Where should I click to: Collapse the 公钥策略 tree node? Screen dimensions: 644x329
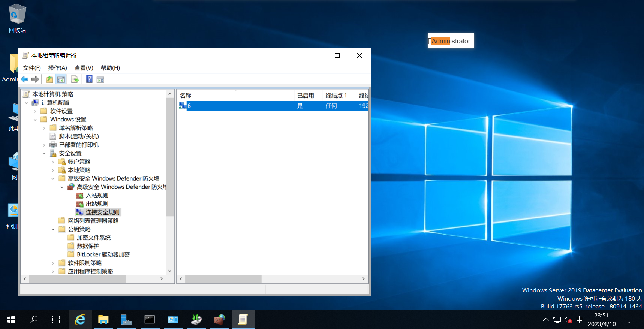click(x=53, y=229)
